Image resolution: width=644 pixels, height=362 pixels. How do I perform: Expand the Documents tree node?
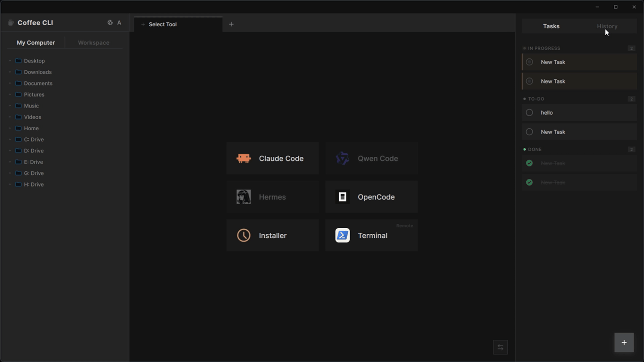click(x=10, y=83)
